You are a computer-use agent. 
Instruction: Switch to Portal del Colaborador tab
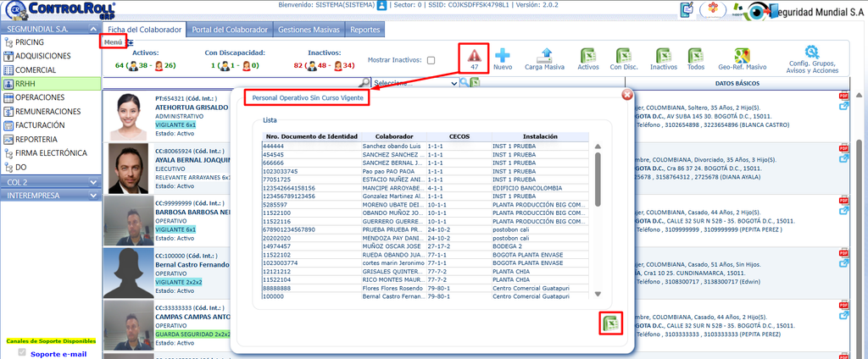tap(230, 30)
